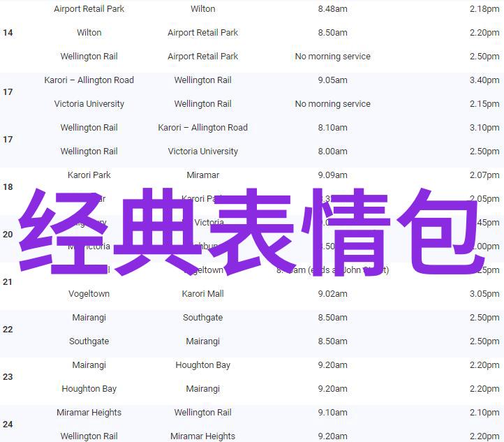Click 'No morning service' on the Airport Retail Park row
The image size is (504, 442).
(333, 57)
